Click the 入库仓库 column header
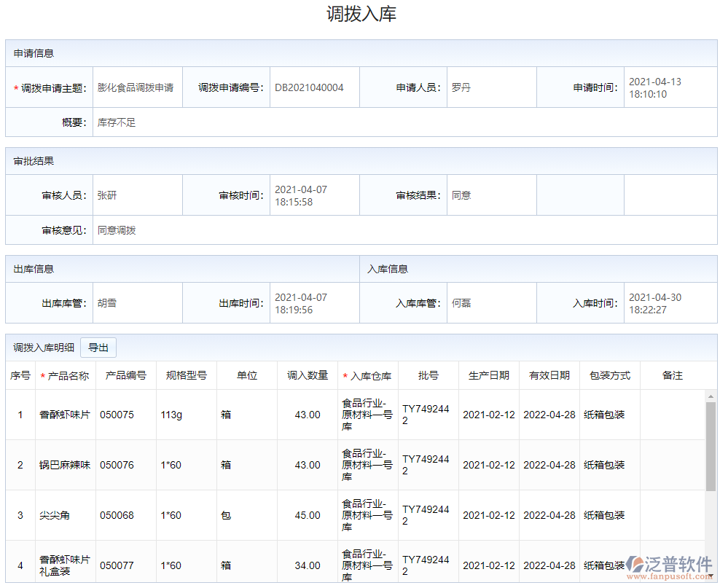 coord(368,376)
